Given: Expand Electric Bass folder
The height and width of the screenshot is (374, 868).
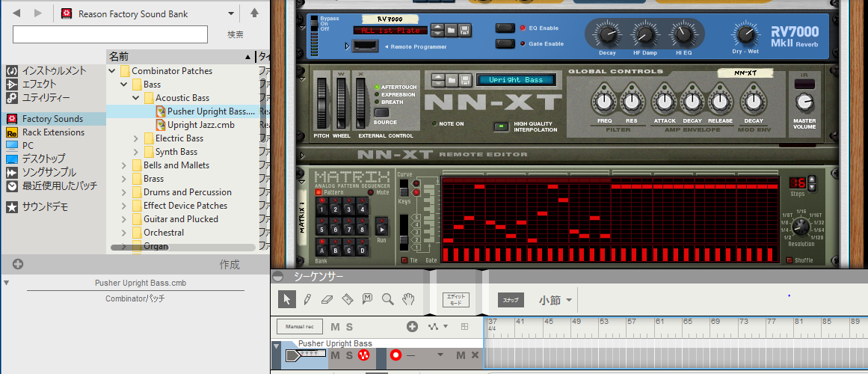Looking at the screenshot, I should pyautogui.click(x=135, y=138).
